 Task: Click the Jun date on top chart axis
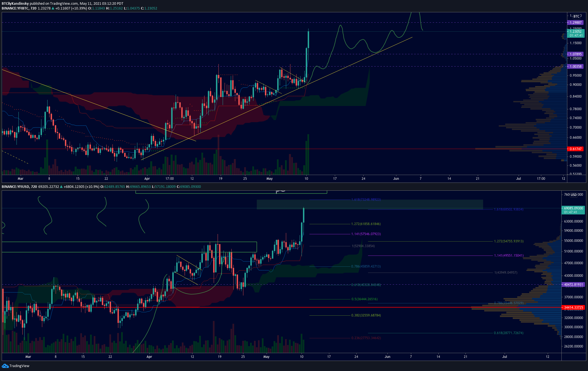396,179
